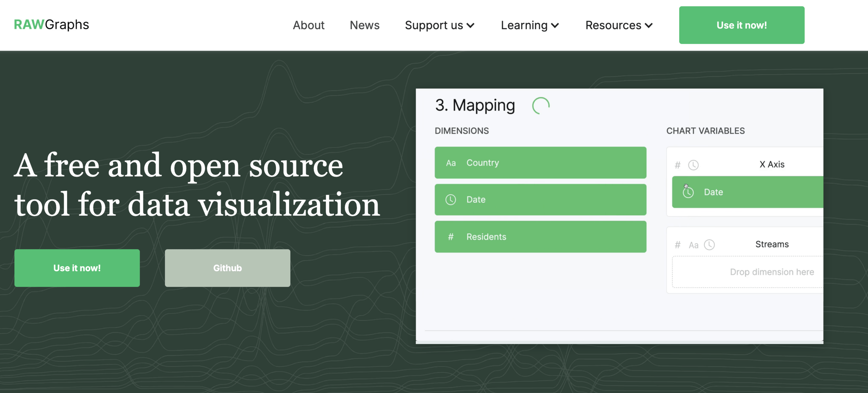Expand the Support us dropdown menu
Viewport: 868px width, 393px height.
[439, 25]
